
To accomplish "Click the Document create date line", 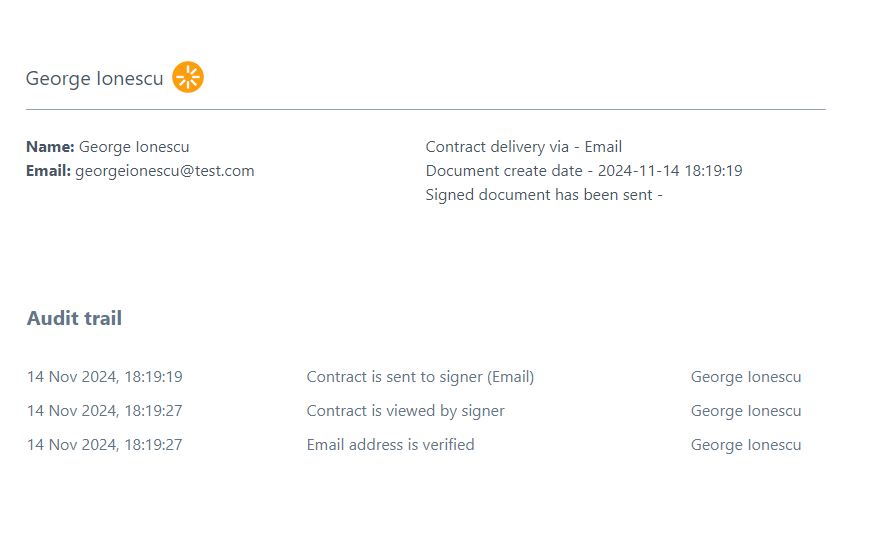I will (584, 171).
